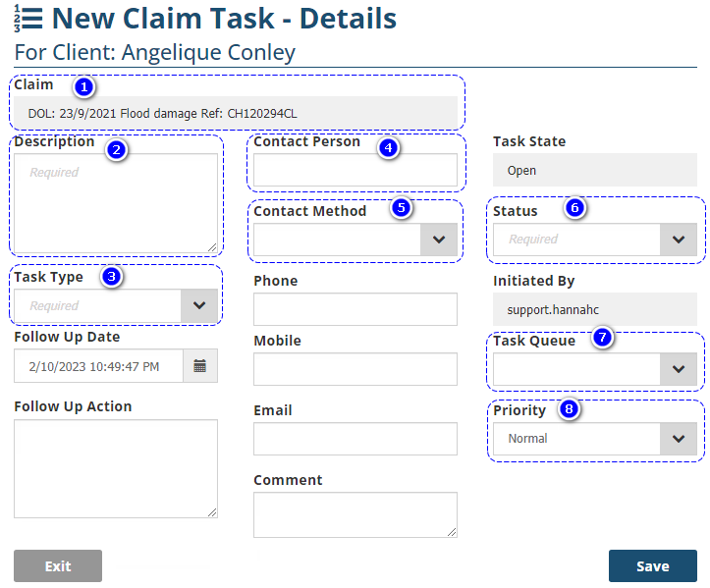Open the Follow Up Date calendar picker

tap(200, 366)
